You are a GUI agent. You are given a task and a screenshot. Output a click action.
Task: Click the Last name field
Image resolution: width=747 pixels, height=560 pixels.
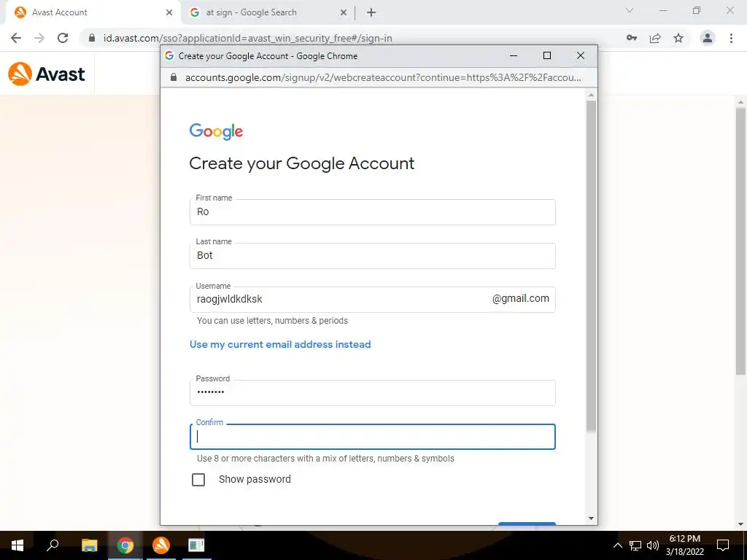[373, 256]
